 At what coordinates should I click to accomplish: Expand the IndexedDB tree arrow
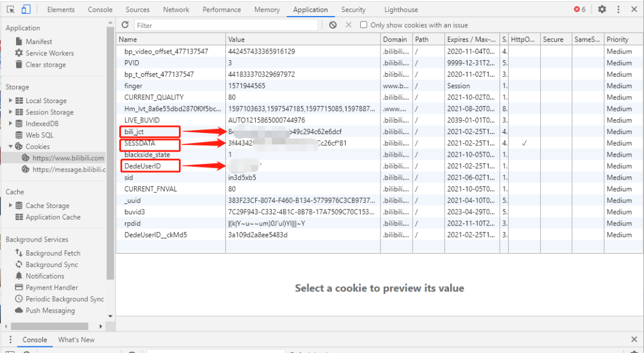11,123
